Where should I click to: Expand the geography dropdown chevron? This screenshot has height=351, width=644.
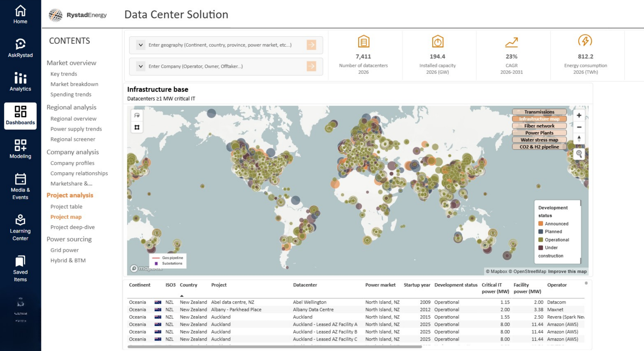click(141, 45)
